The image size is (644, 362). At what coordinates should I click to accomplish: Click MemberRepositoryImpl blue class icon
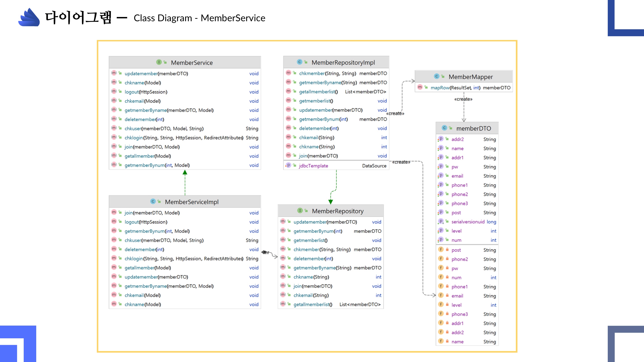click(x=299, y=62)
